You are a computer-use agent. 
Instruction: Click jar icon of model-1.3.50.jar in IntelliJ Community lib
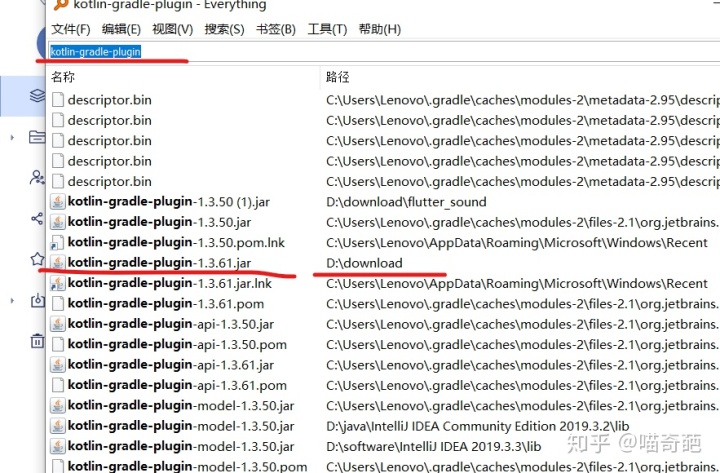point(58,426)
